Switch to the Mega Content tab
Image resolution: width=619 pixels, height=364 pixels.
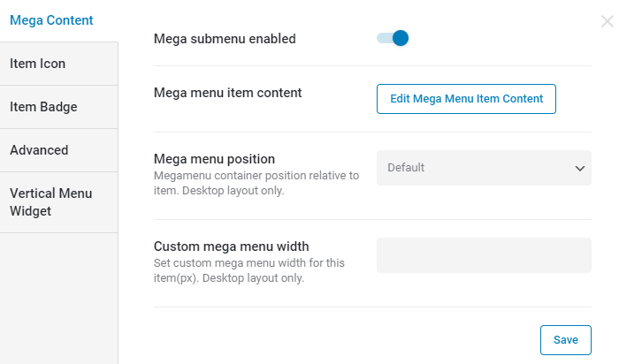click(x=51, y=20)
